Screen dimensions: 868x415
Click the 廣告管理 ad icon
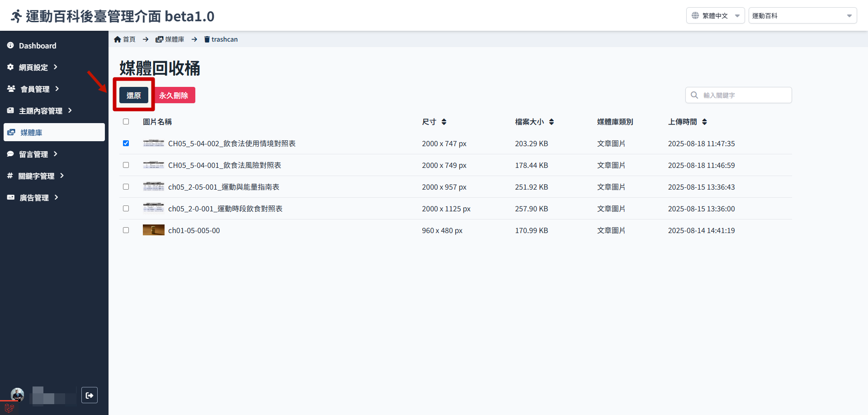coord(11,197)
